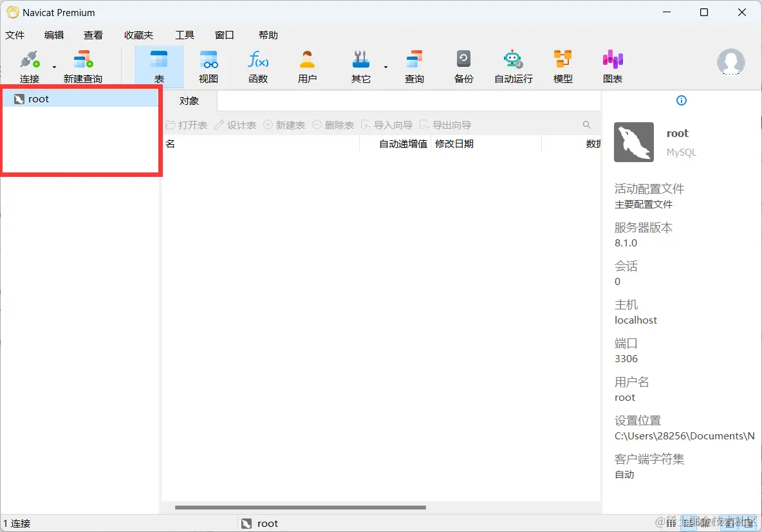Click the root dolphin icon in the connection tree

click(19, 99)
